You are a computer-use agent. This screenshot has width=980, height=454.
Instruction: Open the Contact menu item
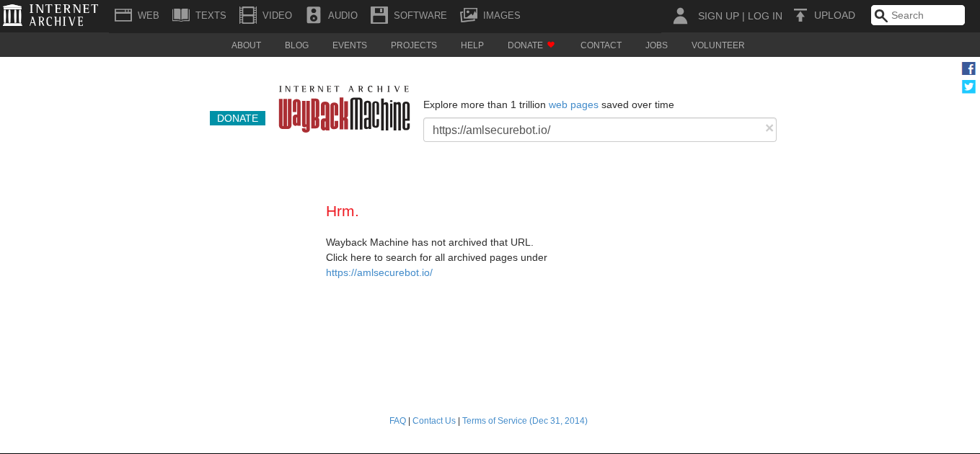coord(601,45)
